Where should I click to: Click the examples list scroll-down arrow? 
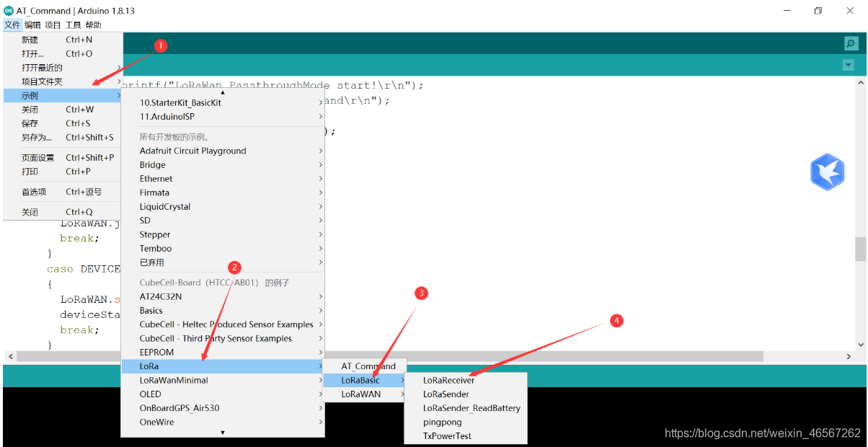point(223,433)
